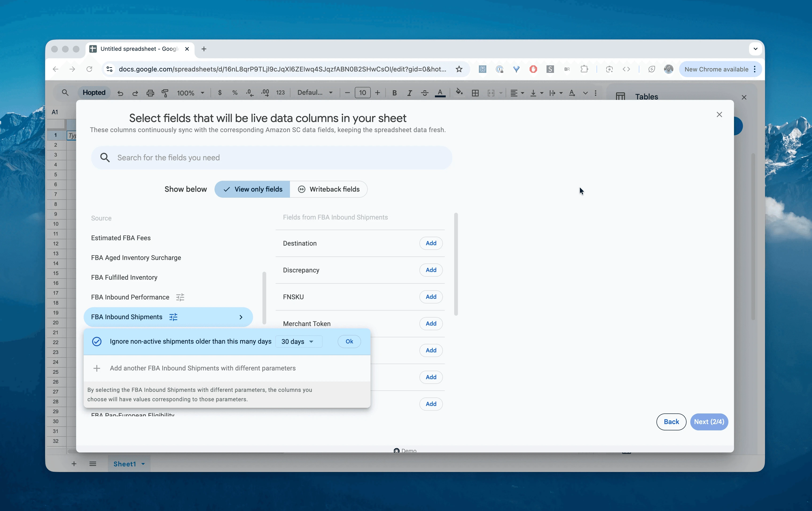
Task: Add the Discrepancy field
Action: tap(431, 270)
